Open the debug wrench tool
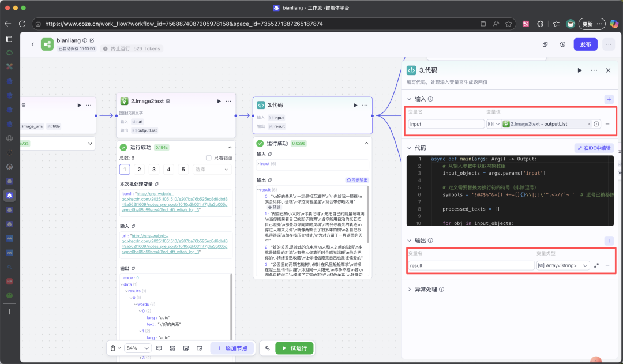623x364 pixels. 268,348
